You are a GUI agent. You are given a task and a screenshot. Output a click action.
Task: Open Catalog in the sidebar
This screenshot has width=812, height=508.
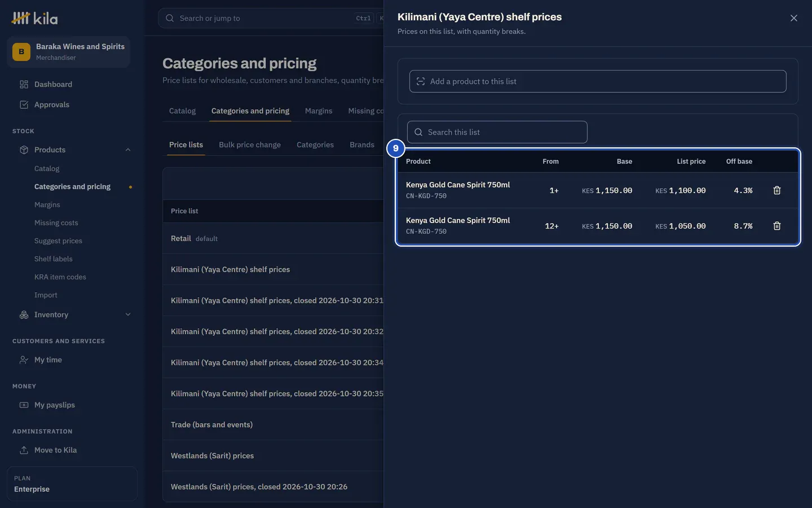(47, 168)
